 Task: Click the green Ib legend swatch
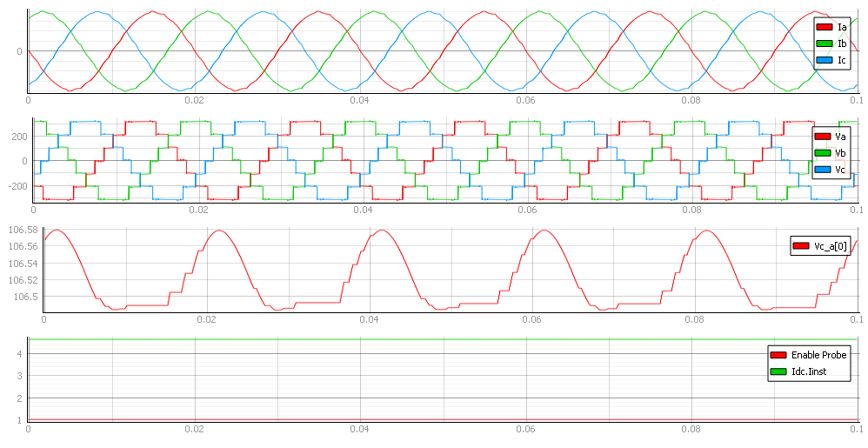point(825,43)
